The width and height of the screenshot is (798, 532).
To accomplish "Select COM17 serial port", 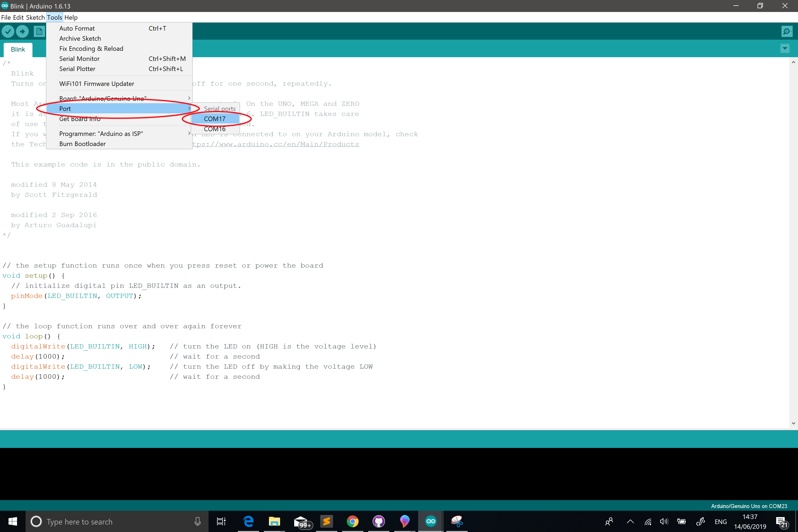I will click(x=215, y=119).
